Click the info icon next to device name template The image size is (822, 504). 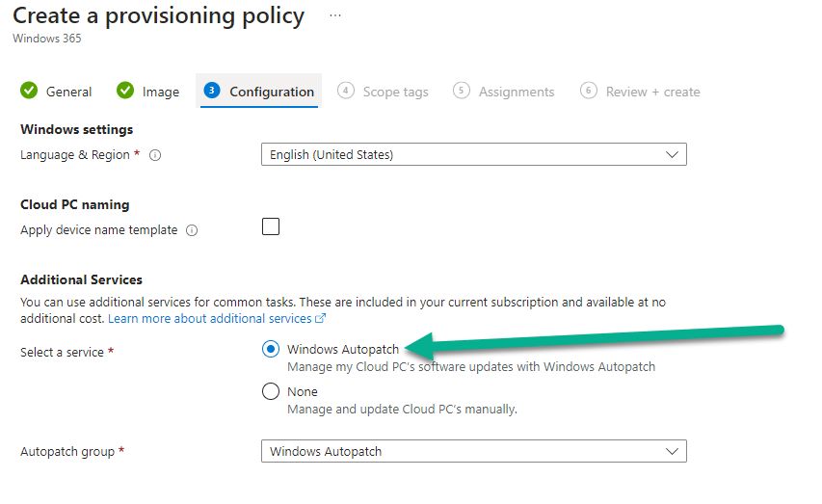tap(192, 230)
